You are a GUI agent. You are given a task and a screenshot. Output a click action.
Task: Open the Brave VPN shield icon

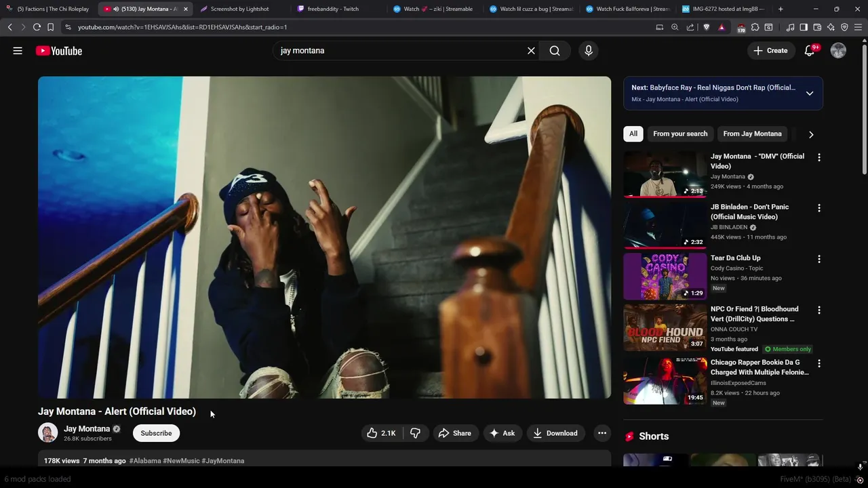pos(844,27)
